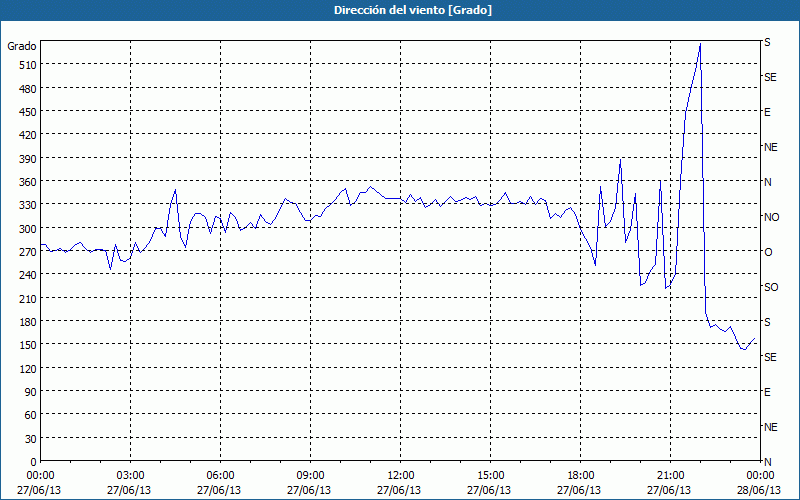Click the 210 degree axis label
The width and height of the screenshot is (800, 500).
coord(29,299)
